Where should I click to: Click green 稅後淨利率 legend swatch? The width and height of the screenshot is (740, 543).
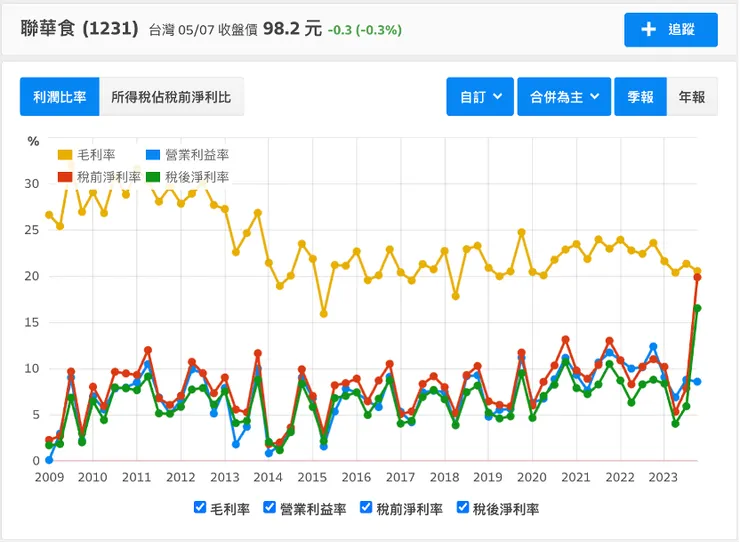click(153, 177)
